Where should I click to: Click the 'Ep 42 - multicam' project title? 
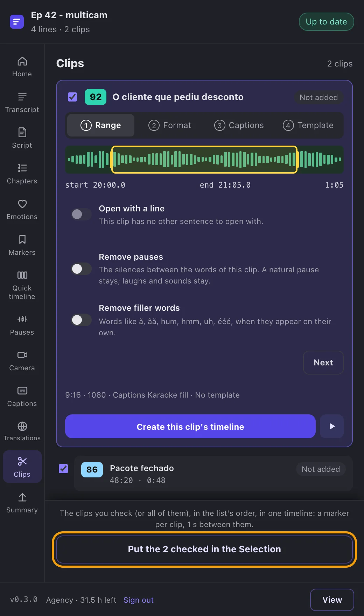click(x=69, y=15)
